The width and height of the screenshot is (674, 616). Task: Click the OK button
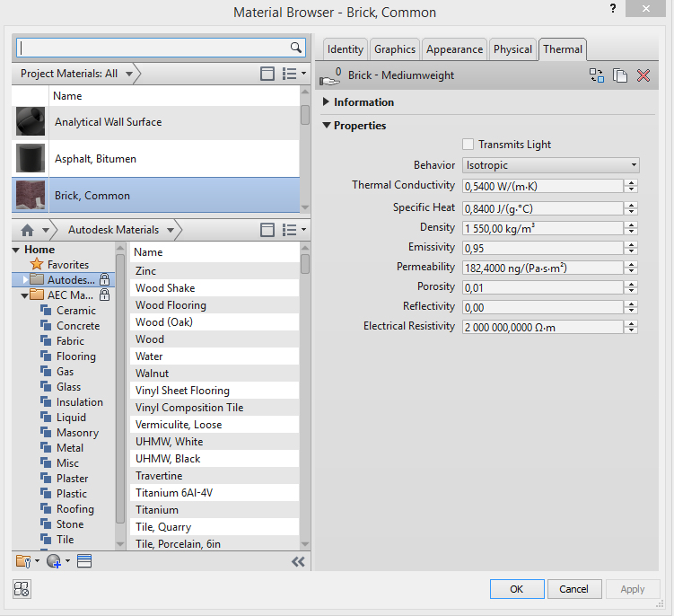pos(517,589)
